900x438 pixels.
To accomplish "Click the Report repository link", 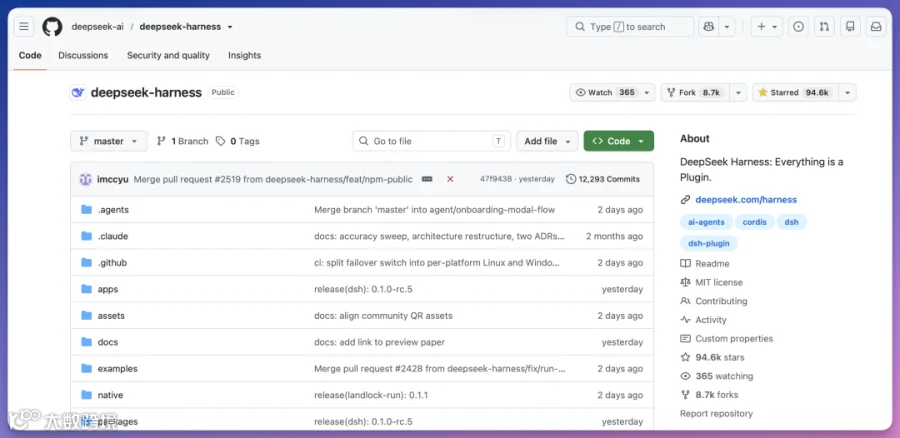I will tap(716, 414).
